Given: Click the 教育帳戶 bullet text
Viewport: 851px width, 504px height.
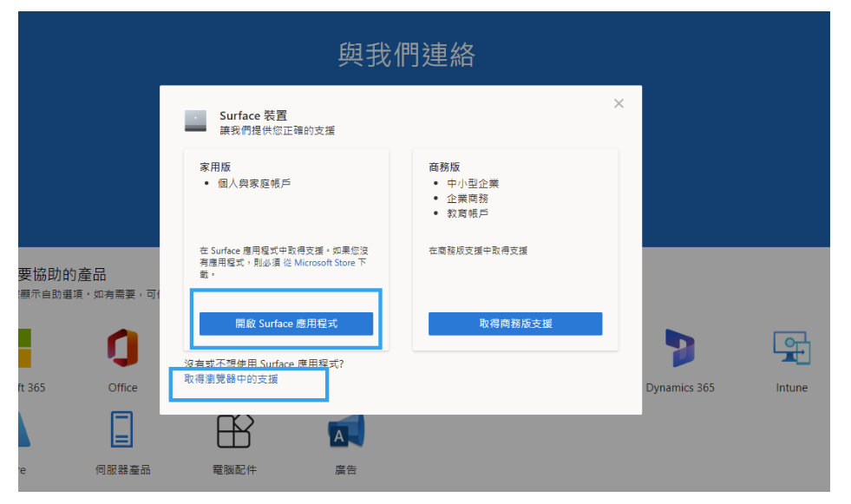Looking at the screenshot, I should [x=468, y=213].
